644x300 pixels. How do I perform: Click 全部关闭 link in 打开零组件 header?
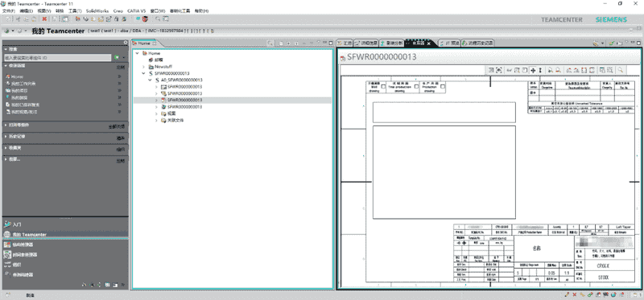coord(117,127)
